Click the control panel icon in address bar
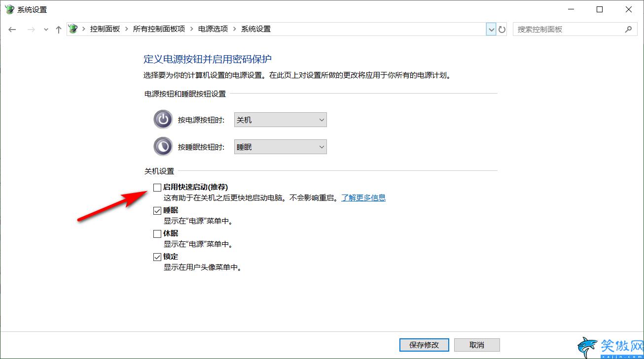Viewport: 644px width, 359px height. pyautogui.click(x=73, y=29)
